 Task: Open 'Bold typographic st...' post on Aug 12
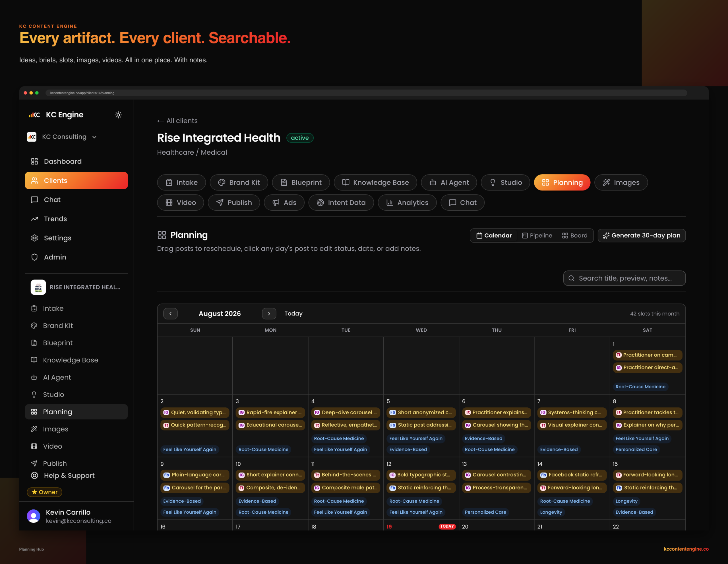coord(421,475)
